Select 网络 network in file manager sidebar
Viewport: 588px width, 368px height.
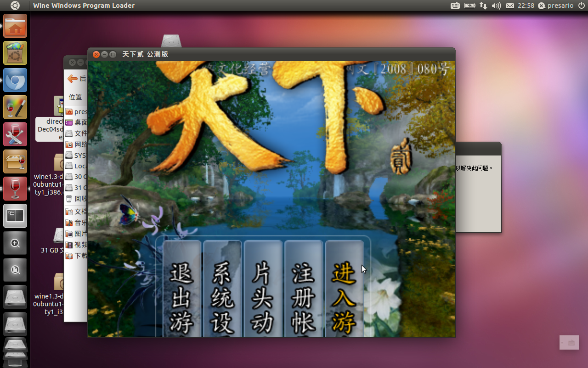click(x=76, y=144)
